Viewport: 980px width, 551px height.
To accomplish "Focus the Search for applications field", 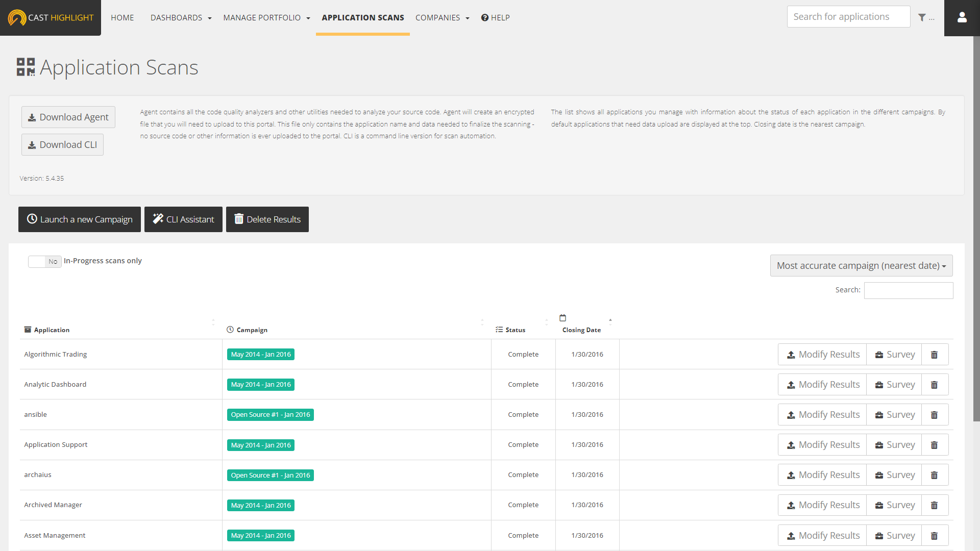I will click(x=848, y=17).
